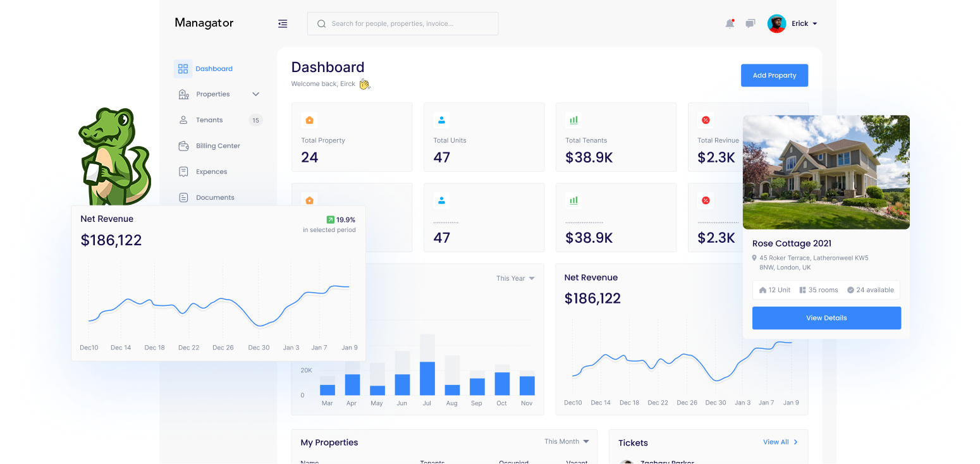Click the Oct bar in the bar chart

[502, 384]
